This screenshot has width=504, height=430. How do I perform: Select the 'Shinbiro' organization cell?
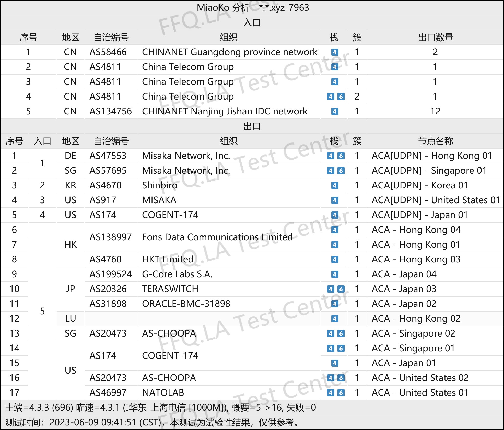[x=160, y=185]
